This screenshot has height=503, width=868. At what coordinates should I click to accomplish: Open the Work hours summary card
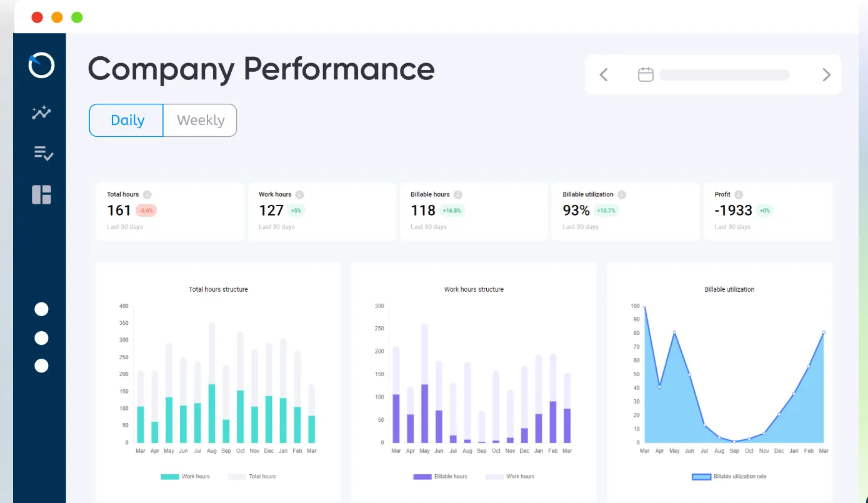[x=322, y=211]
